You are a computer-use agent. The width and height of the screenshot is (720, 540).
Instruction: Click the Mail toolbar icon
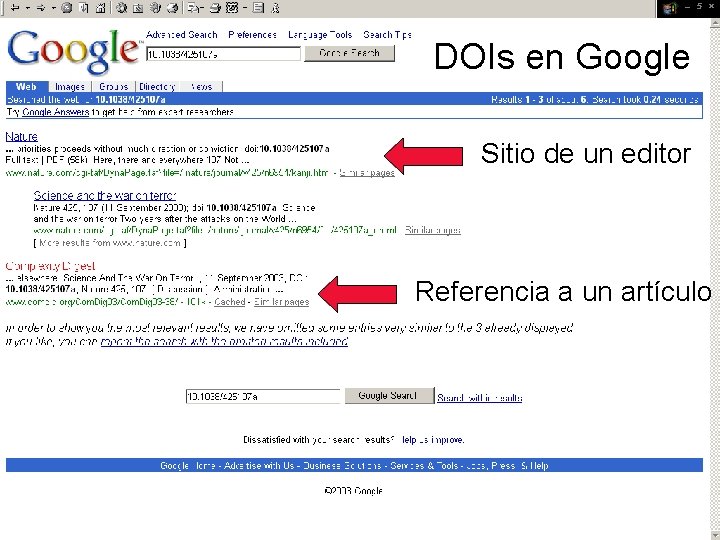tap(196, 8)
